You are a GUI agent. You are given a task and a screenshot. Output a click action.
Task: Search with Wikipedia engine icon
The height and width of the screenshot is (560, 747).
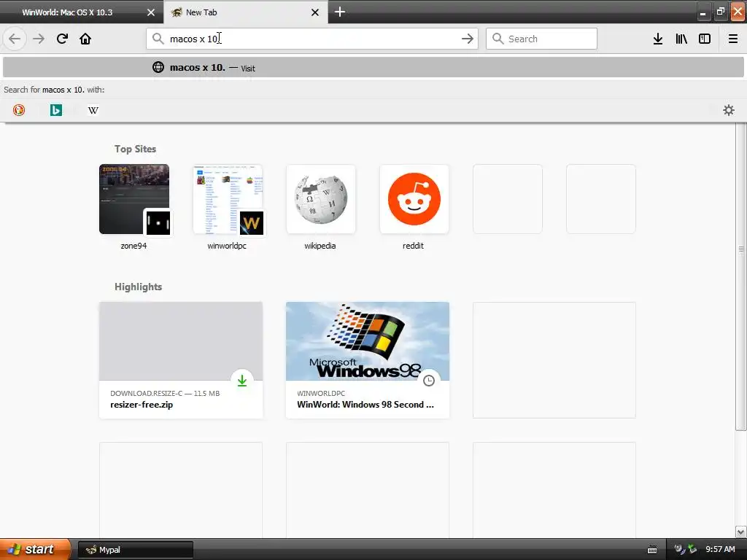tap(93, 110)
